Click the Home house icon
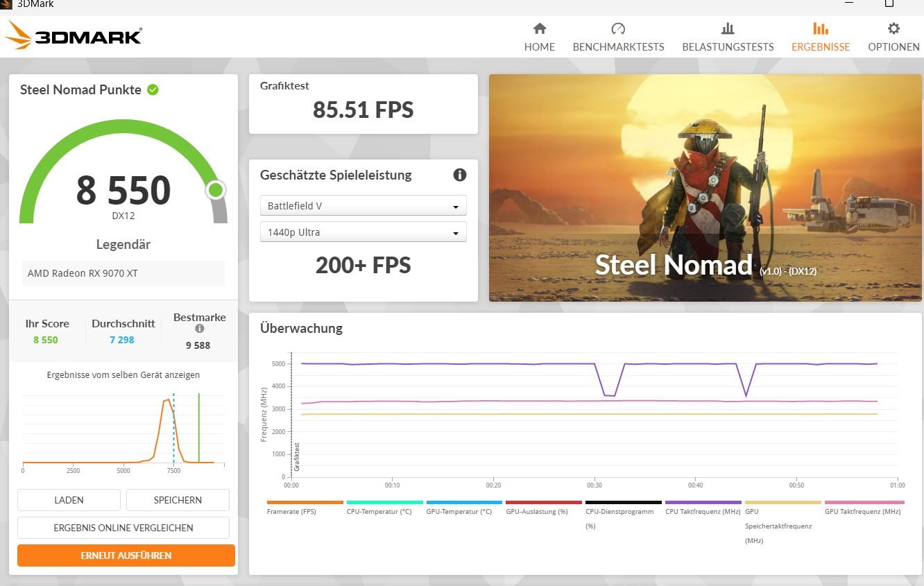 point(540,28)
